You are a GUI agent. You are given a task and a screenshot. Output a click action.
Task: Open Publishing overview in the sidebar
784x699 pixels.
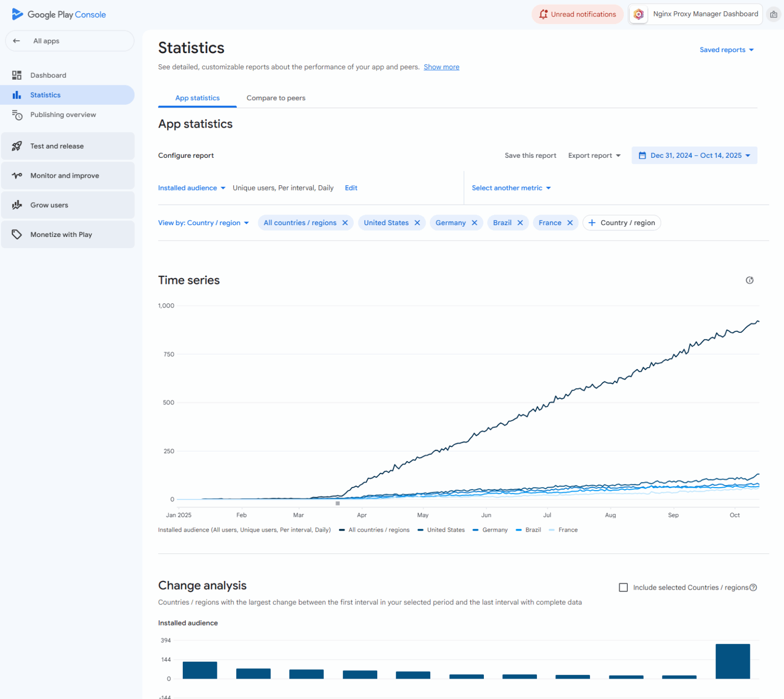coord(67,115)
